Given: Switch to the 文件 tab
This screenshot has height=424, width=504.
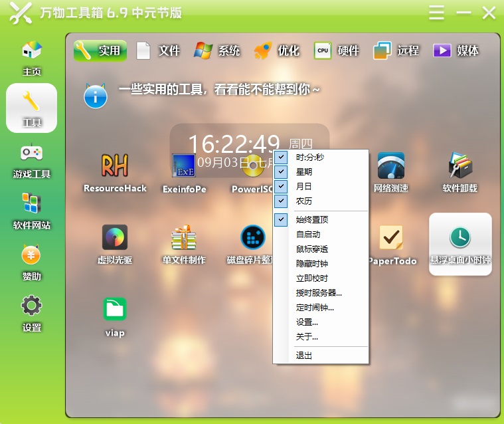Looking at the screenshot, I should (x=158, y=51).
